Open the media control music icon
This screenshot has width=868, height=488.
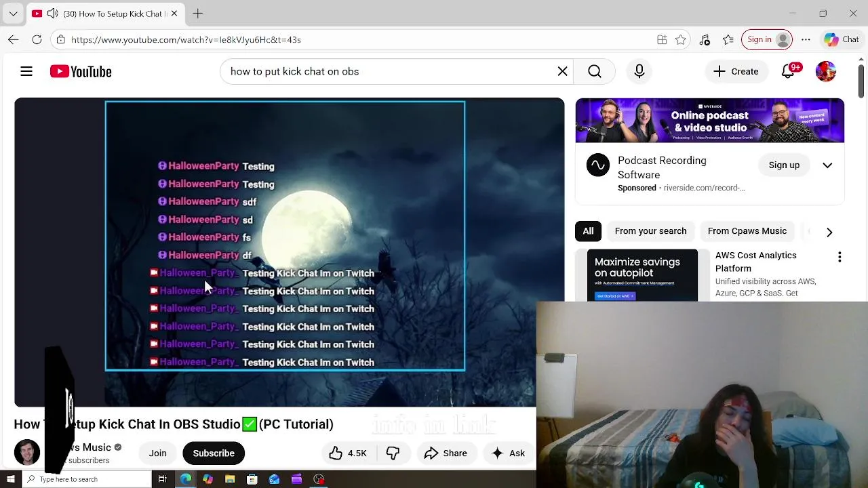[x=705, y=39]
